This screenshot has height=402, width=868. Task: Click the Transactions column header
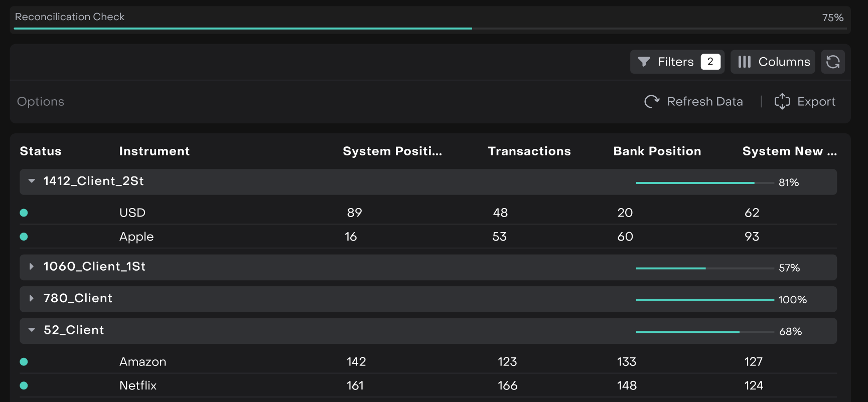pyautogui.click(x=529, y=151)
